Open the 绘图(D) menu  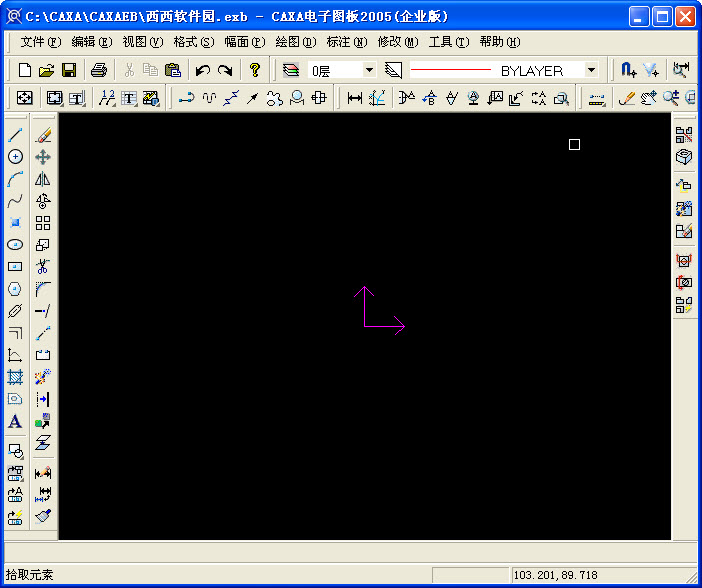point(296,42)
